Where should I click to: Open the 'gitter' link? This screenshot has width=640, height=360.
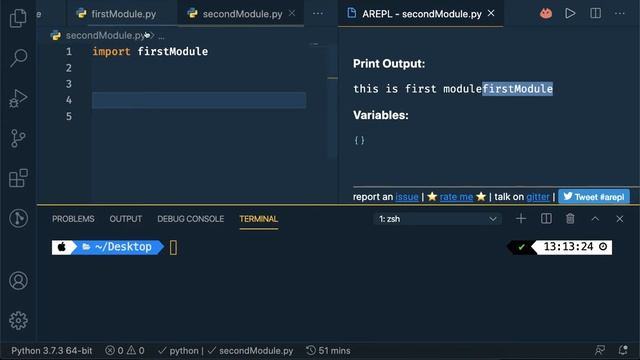pyautogui.click(x=538, y=197)
